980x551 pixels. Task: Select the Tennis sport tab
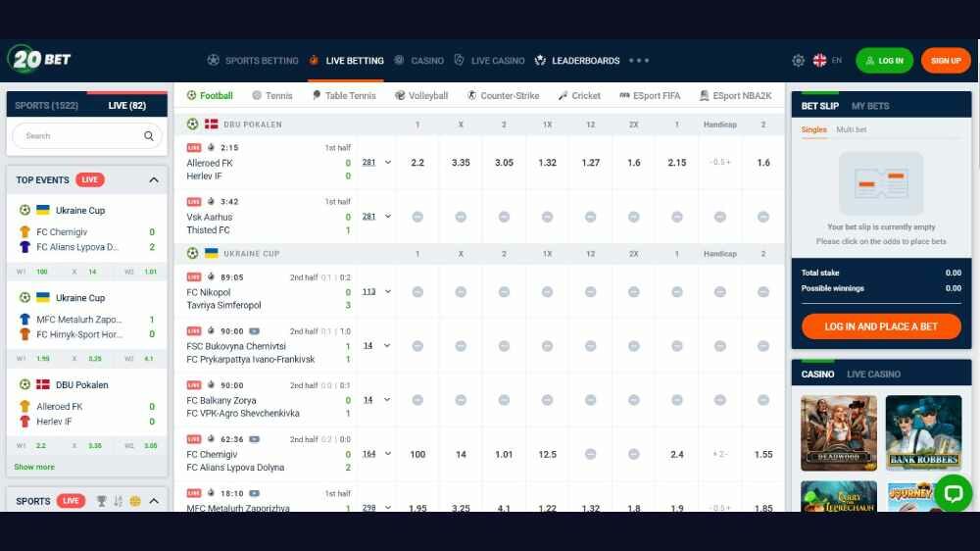click(x=271, y=96)
